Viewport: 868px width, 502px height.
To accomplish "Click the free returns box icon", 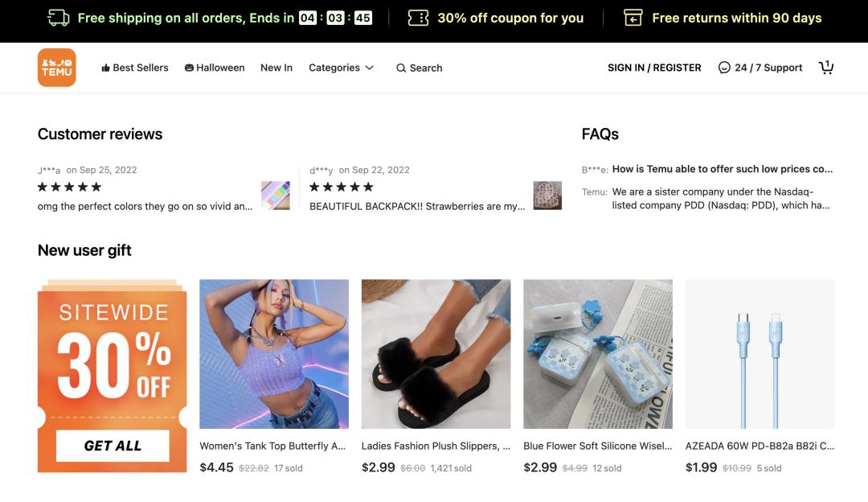I will 633,18.
